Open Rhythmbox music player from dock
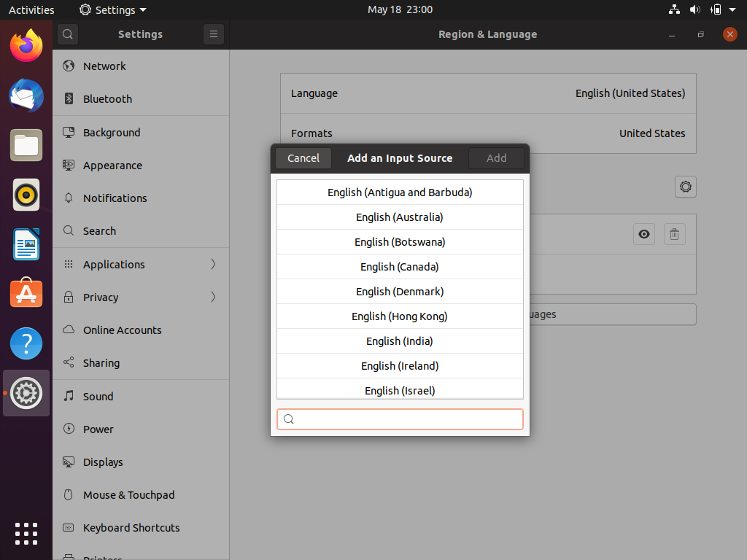Viewport: 747px width, 560px height. [26, 195]
